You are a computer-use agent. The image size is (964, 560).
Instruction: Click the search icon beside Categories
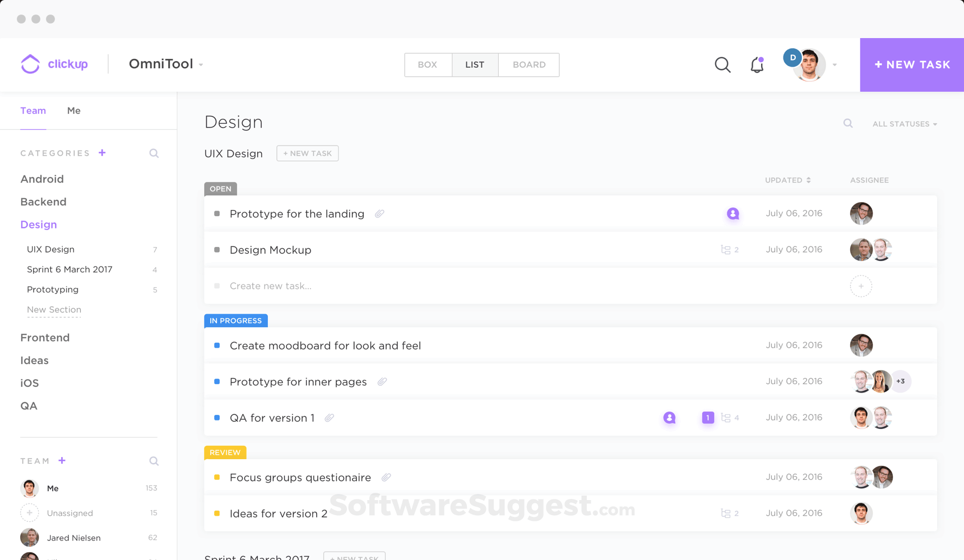pos(154,153)
